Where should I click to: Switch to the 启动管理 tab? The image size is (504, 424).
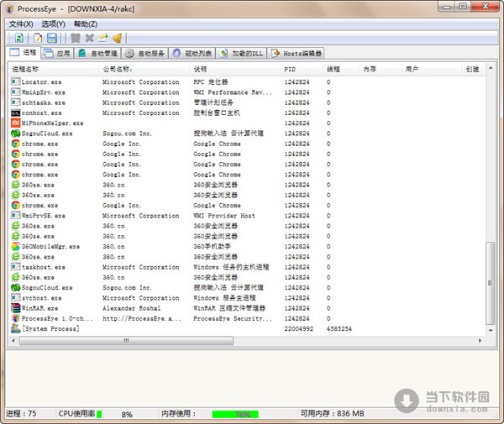pyautogui.click(x=97, y=54)
